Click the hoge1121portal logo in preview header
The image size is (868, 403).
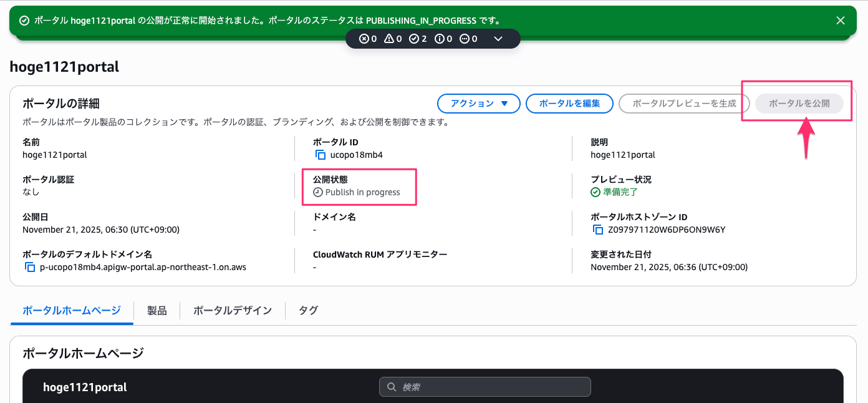[x=85, y=387]
